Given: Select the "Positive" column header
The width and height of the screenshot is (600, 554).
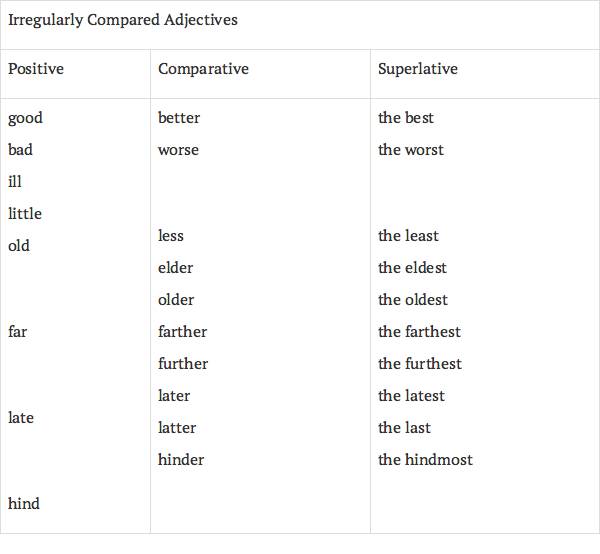Looking at the screenshot, I should click(x=36, y=69).
